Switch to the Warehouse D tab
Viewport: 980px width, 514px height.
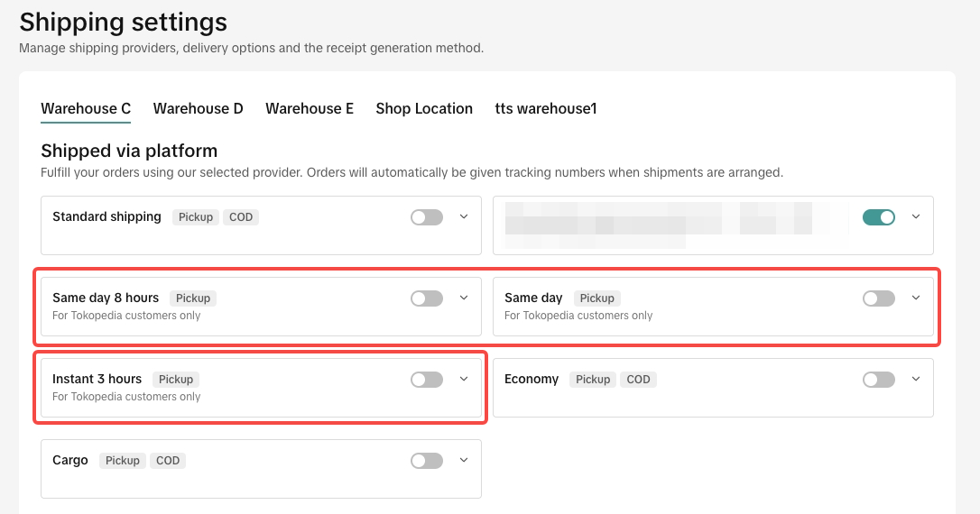[198, 109]
